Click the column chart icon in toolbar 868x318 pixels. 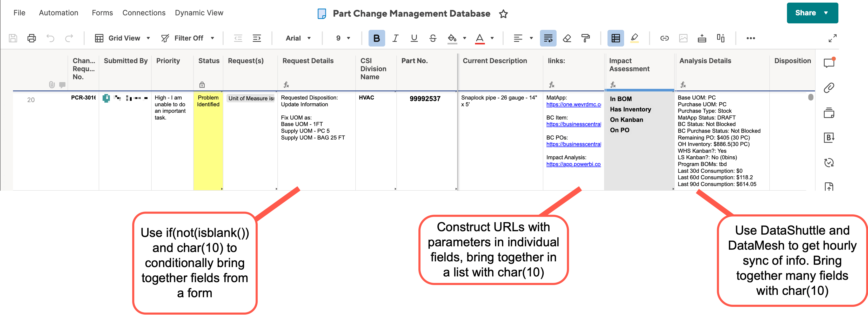coord(721,38)
